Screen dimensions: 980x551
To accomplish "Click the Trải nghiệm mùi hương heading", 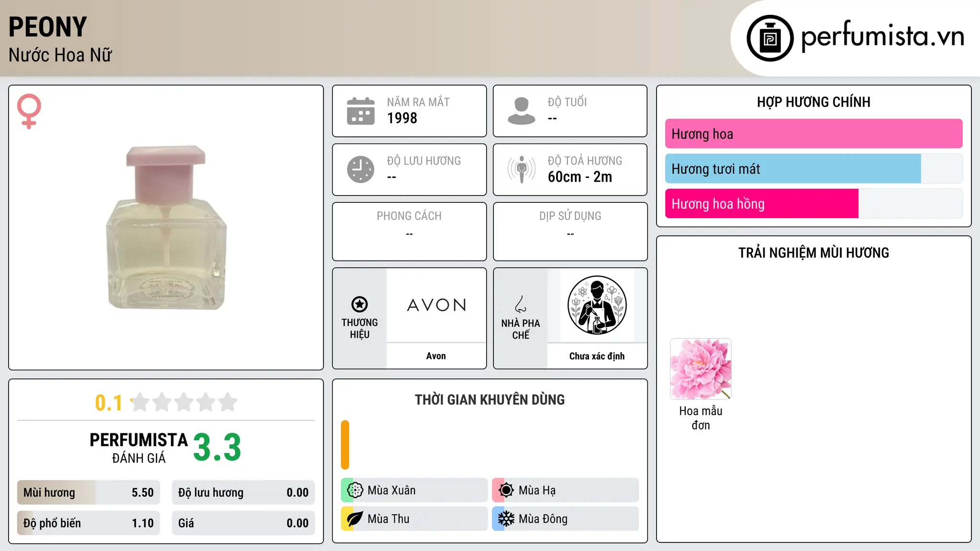I will (813, 253).
